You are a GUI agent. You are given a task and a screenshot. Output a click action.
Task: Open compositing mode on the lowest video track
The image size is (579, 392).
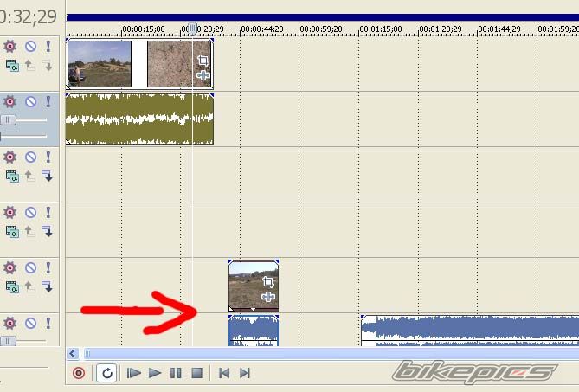(x=12, y=286)
